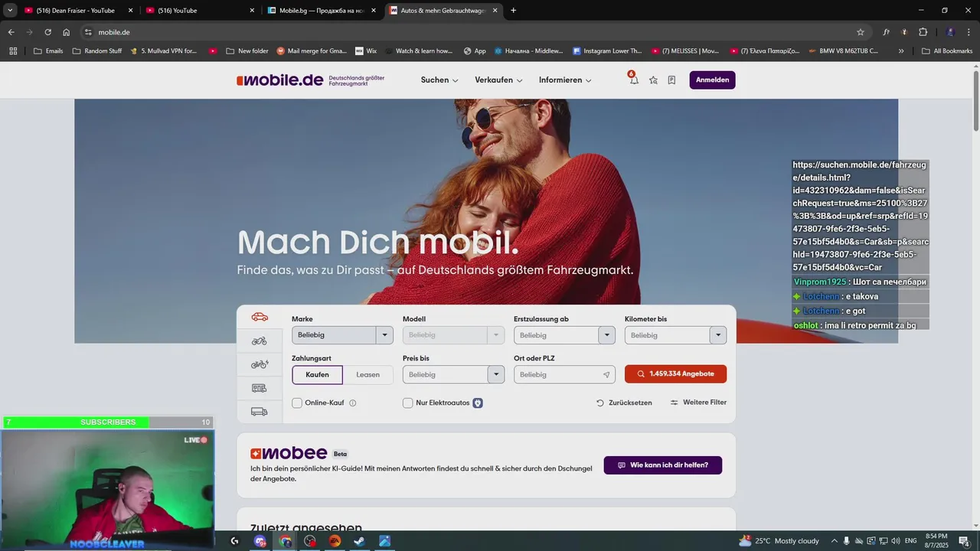Open the Kilometer bis dropdown
Screen dimensions: 980x551
pyautogui.click(x=675, y=335)
